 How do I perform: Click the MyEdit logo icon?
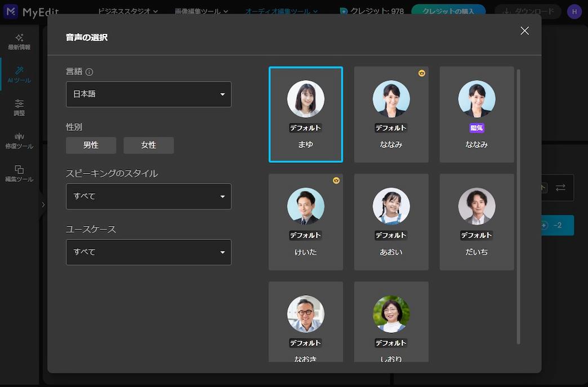pyautogui.click(x=10, y=11)
